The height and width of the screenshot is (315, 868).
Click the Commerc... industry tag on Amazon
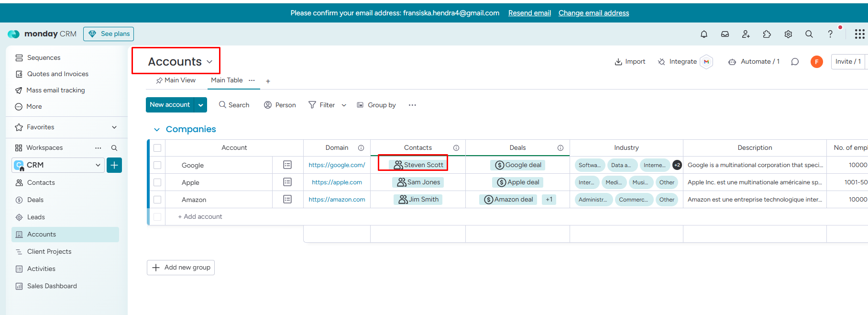[634, 200]
